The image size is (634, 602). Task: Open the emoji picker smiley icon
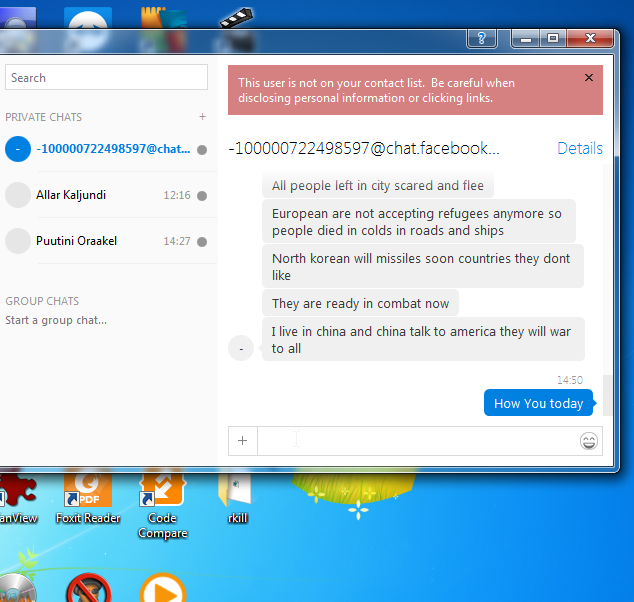point(589,441)
